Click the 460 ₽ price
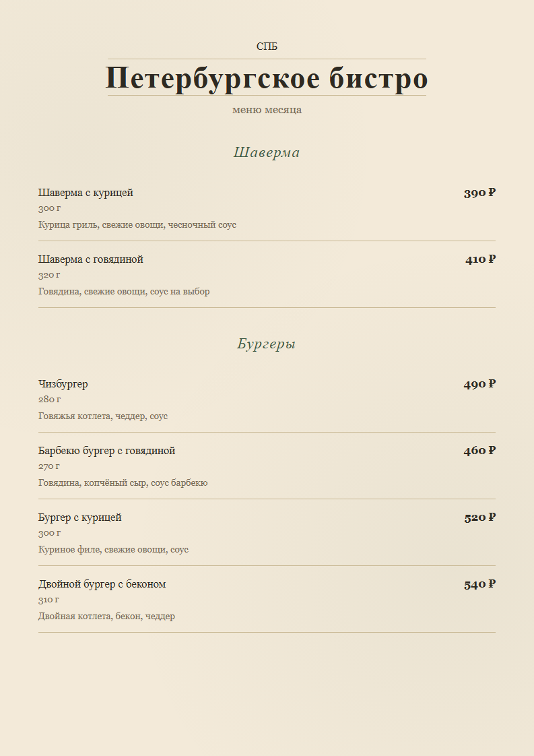534x756 pixels. coord(479,451)
